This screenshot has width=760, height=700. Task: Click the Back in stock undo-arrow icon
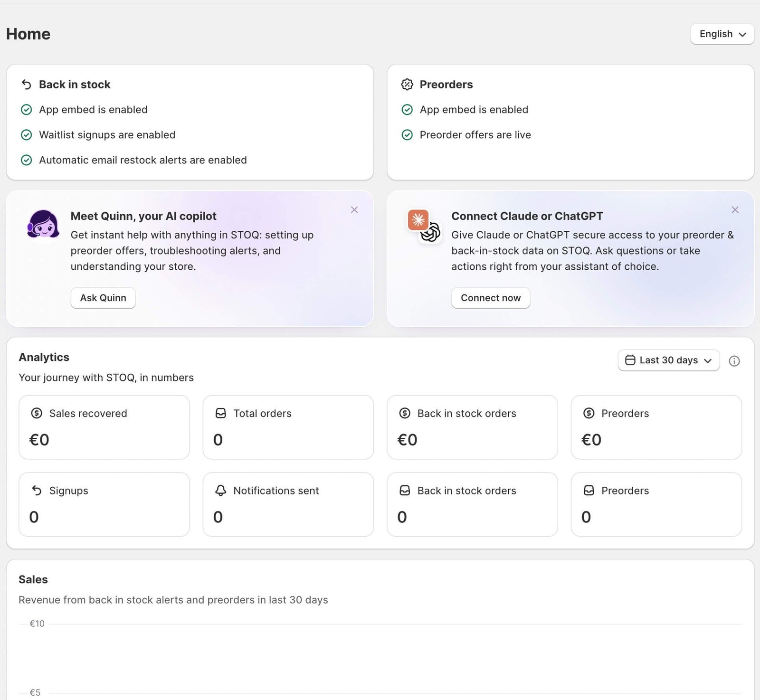point(27,85)
